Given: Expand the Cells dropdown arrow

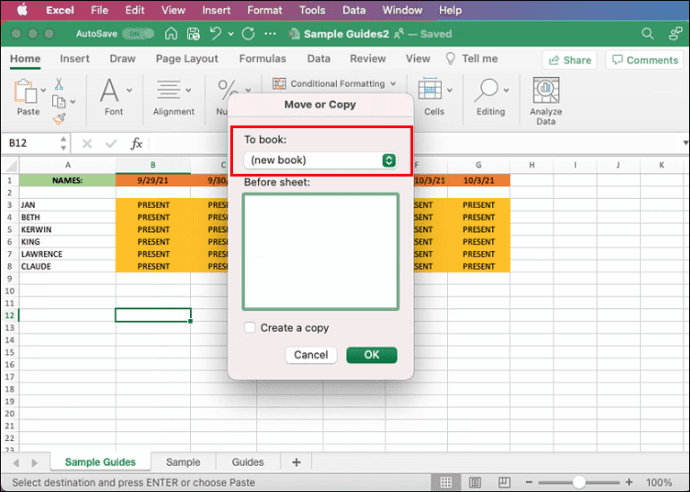Looking at the screenshot, I should 450,90.
